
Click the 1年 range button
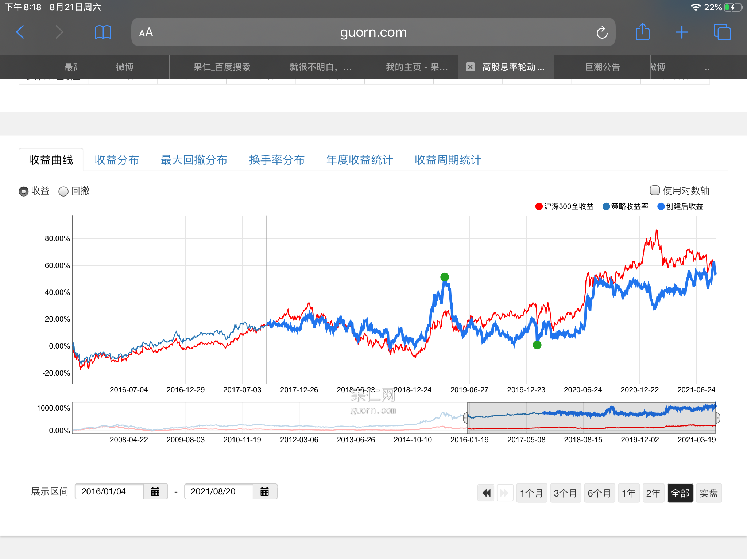coord(628,493)
